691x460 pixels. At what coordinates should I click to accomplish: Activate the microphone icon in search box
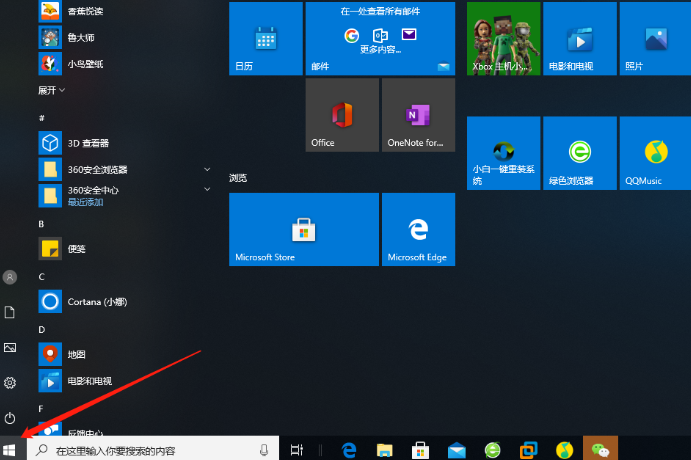coord(264,450)
